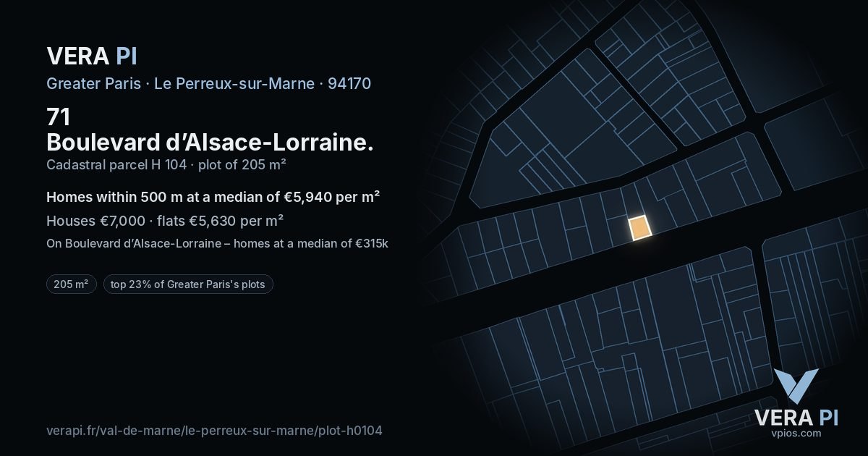The height and width of the screenshot is (456, 868).
Task: Click the VERA PI chevron logo icon
Action: click(796, 386)
